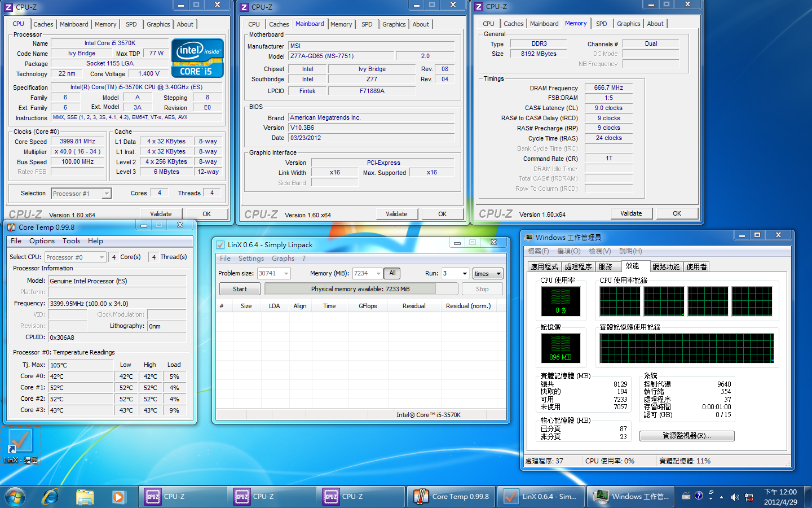
Task: Click the 資源監視器 button in Task Manager
Action: coord(686,436)
